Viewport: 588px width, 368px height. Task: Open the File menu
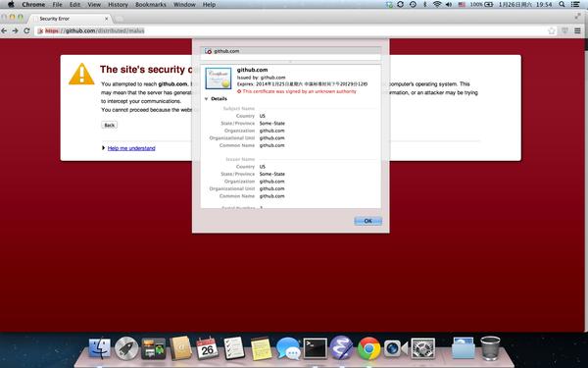[x=58, y=5]
